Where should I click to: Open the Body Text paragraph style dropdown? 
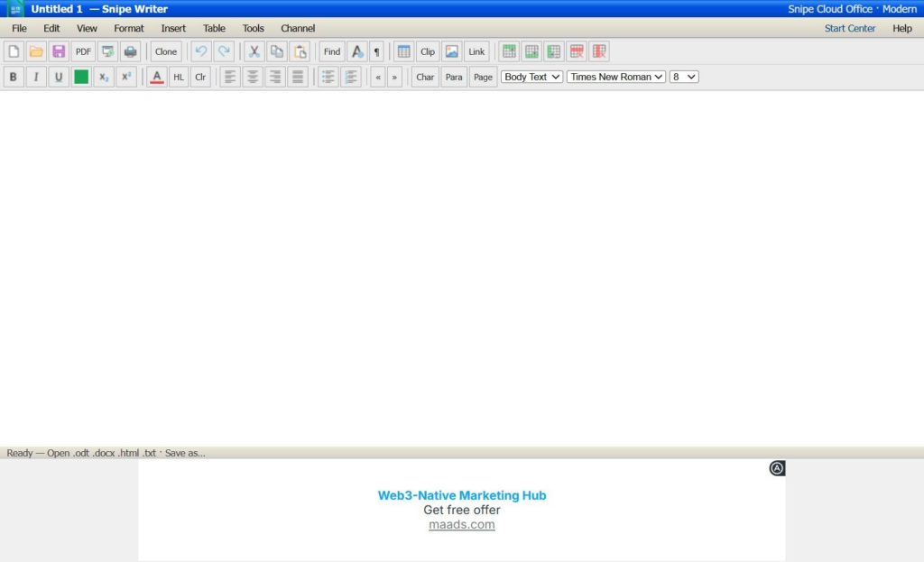tap(531, 77)
